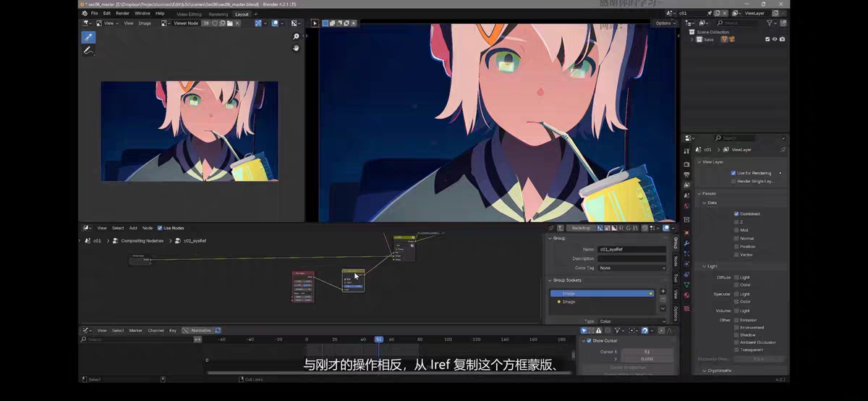Image resolution: width=868 pixels, height=401 pixels.
Task: Open the File menu
Action: click(94, 13)
